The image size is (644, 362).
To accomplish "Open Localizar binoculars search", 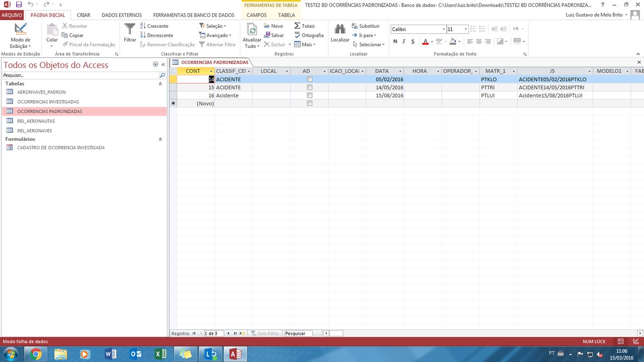I will point(340,33).
